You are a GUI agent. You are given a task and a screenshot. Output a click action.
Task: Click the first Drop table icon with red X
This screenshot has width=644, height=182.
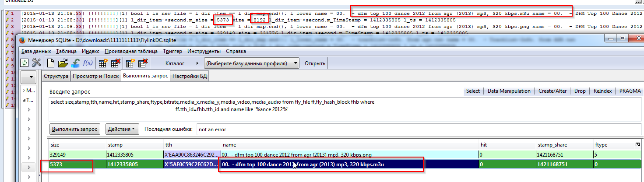click(116, 63)
